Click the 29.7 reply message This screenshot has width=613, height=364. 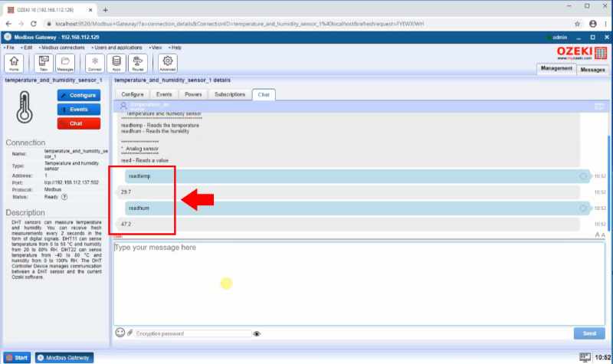click(x=349, y=192)
